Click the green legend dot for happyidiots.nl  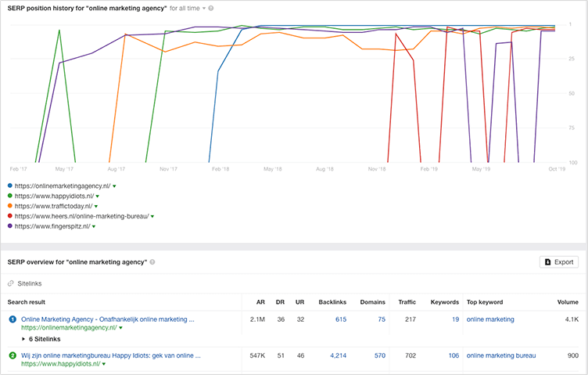tap(10, 196)
